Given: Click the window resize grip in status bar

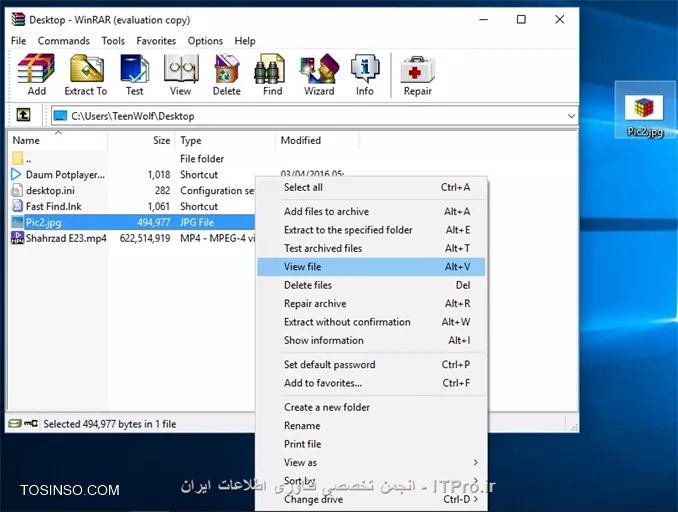Looking at the screenshot, I should click(574, 427).
